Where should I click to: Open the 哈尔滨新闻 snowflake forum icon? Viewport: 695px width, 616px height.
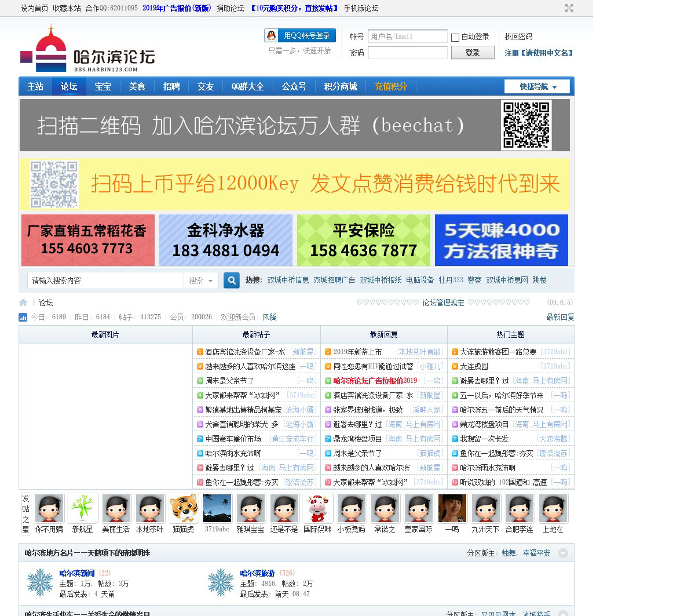click(40, 582)
